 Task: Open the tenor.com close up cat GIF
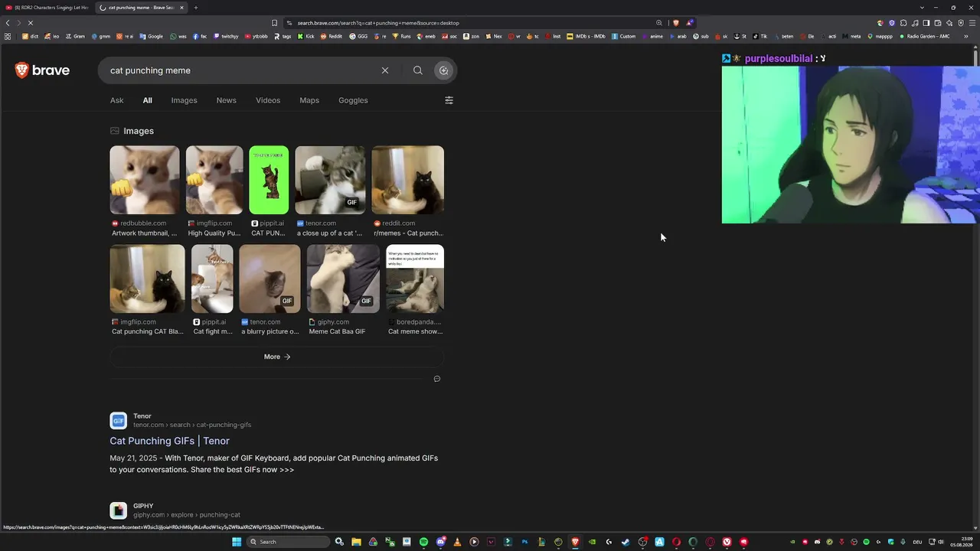(330, 180)
